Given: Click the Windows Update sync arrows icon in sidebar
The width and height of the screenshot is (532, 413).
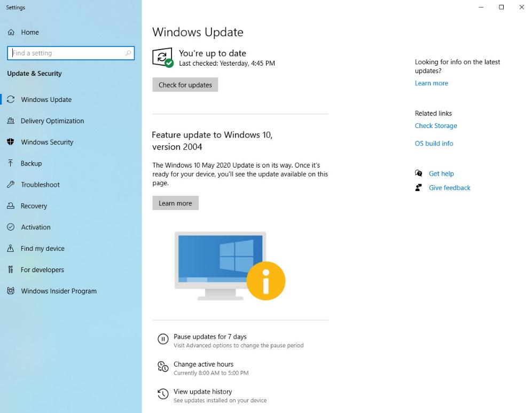Looking at the screenshot, I should [11, 99].
